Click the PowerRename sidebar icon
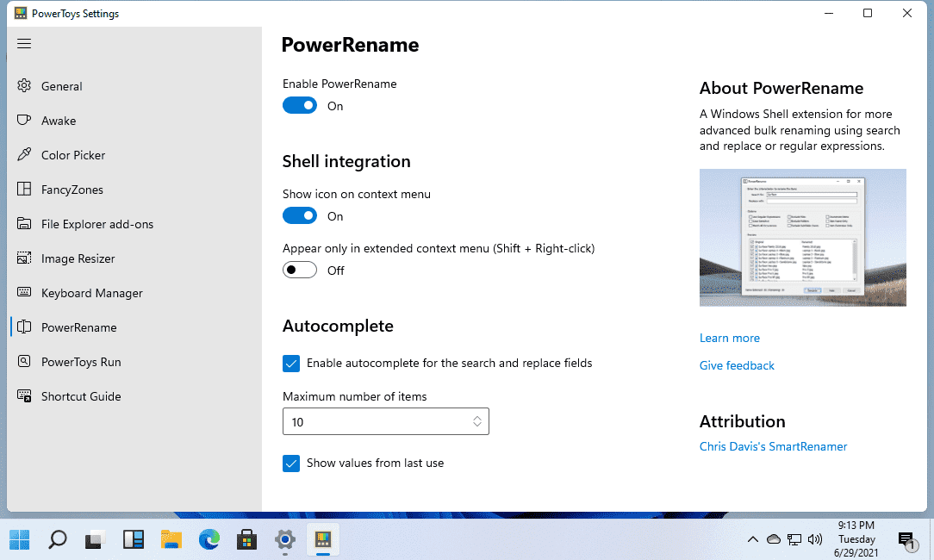This screenshot has width=934, height=560. (24, 327)
